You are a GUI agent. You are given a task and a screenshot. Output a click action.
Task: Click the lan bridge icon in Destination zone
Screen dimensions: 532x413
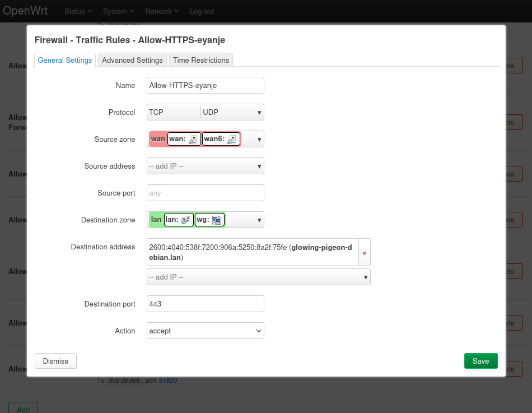click(185, 220)
